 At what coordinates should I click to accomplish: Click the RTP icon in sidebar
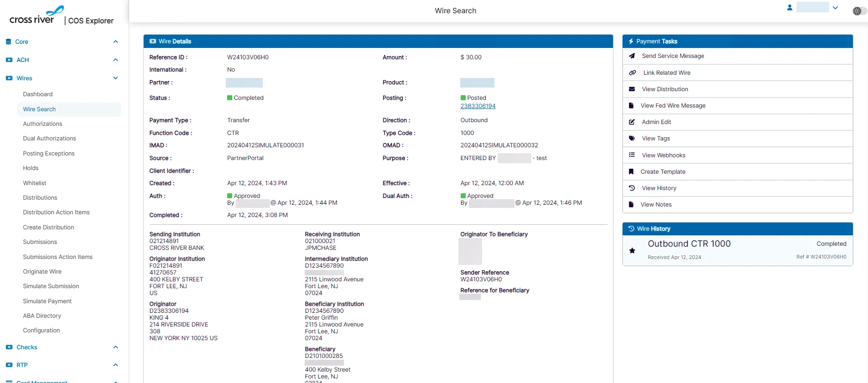9,365
